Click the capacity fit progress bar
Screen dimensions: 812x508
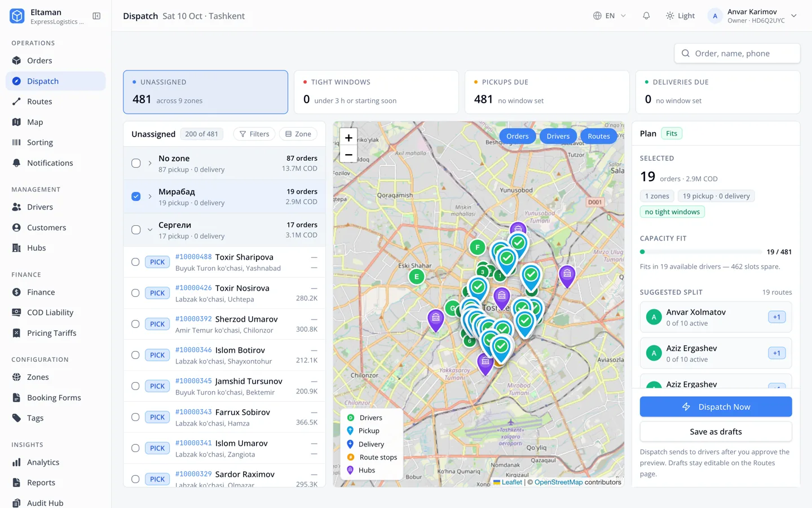coord(701,252)
